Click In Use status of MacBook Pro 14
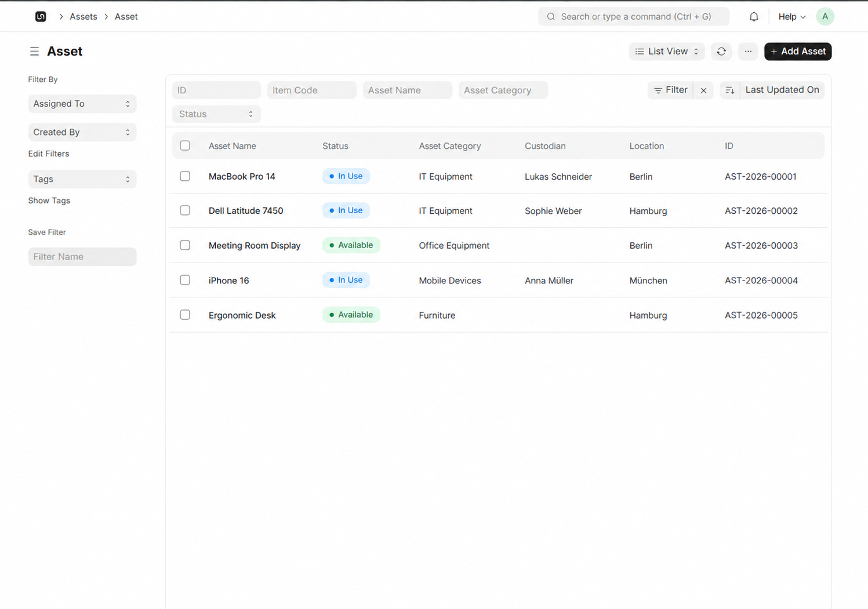Viewport: 868px width, 609px height. pos(346,176)
